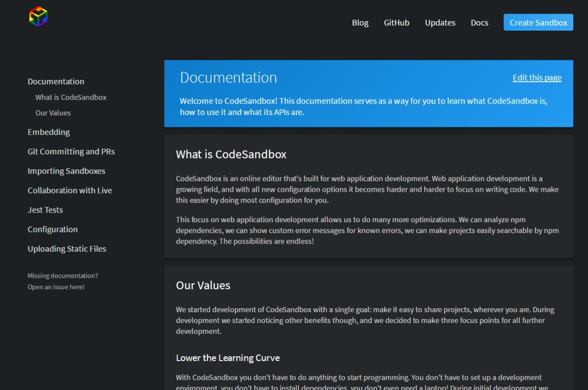This screenshot has height=390, width=588.
Task: Open the Jest Tests section
Action: pos(45,210)
